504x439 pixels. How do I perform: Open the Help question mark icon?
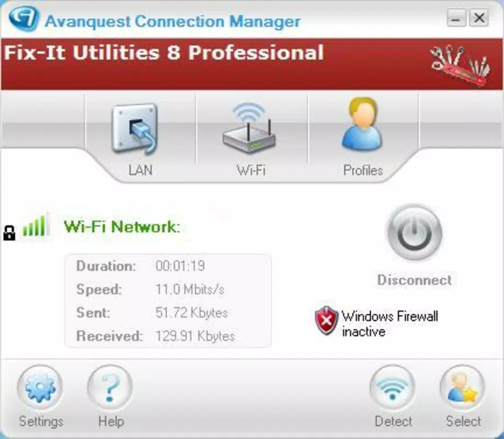click(x=110, y=387)
